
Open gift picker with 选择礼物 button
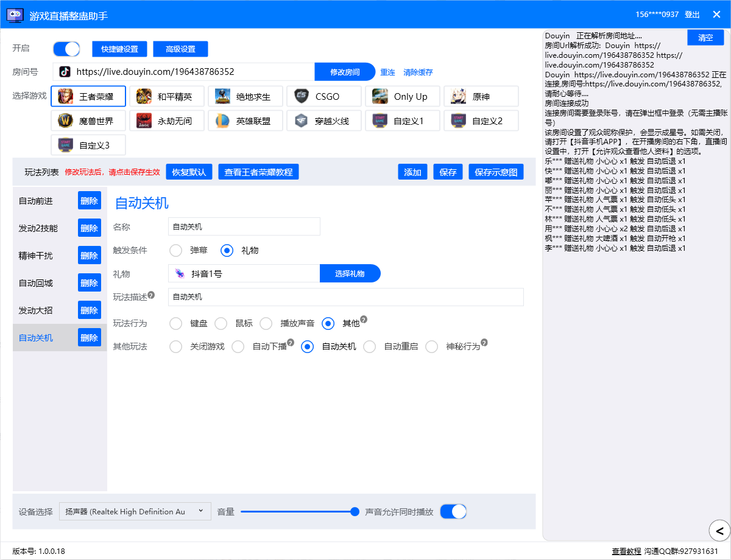tap(350, 273)
